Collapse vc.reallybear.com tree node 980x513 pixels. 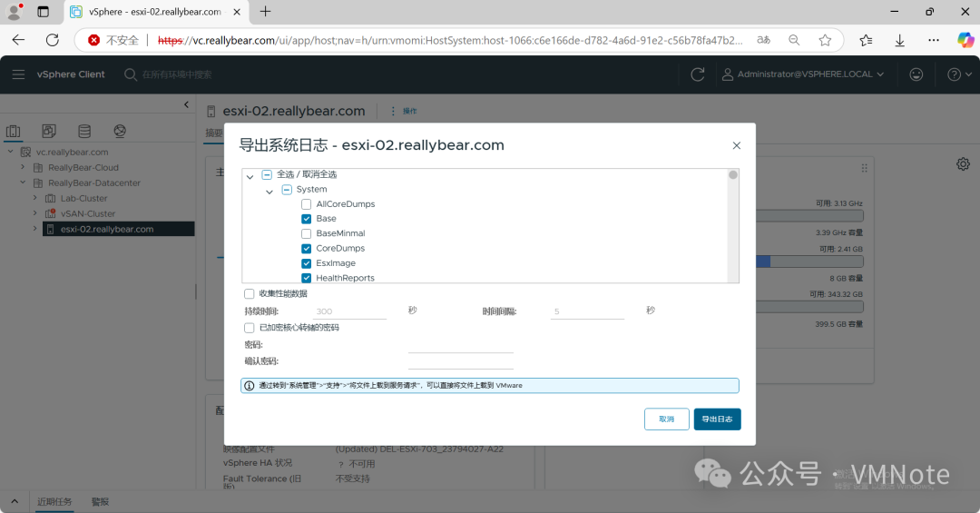tap(10, 152)
